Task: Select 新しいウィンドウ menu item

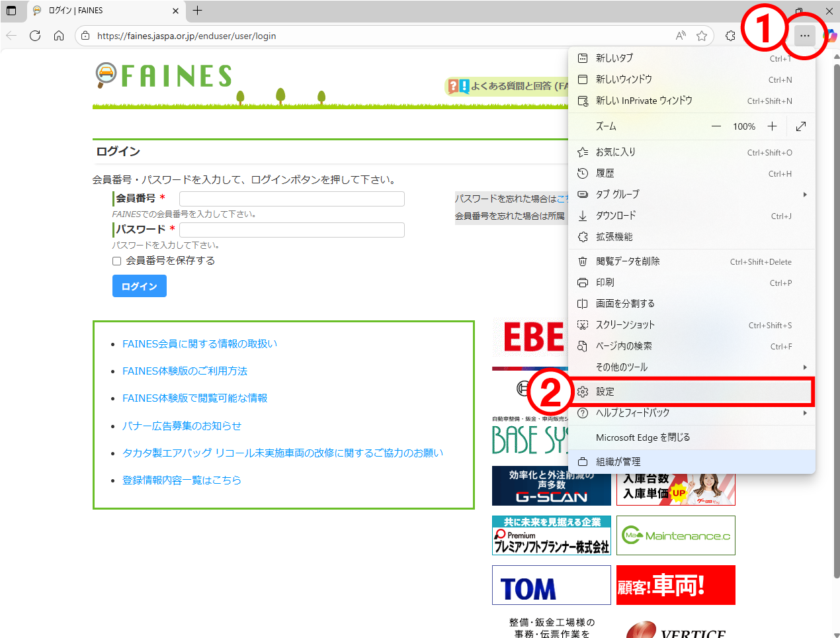Action: (x=692, y=79)
